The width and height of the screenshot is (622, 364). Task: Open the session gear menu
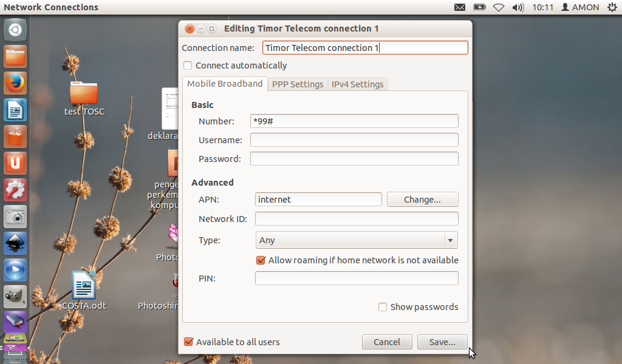[x=612, y=7]
